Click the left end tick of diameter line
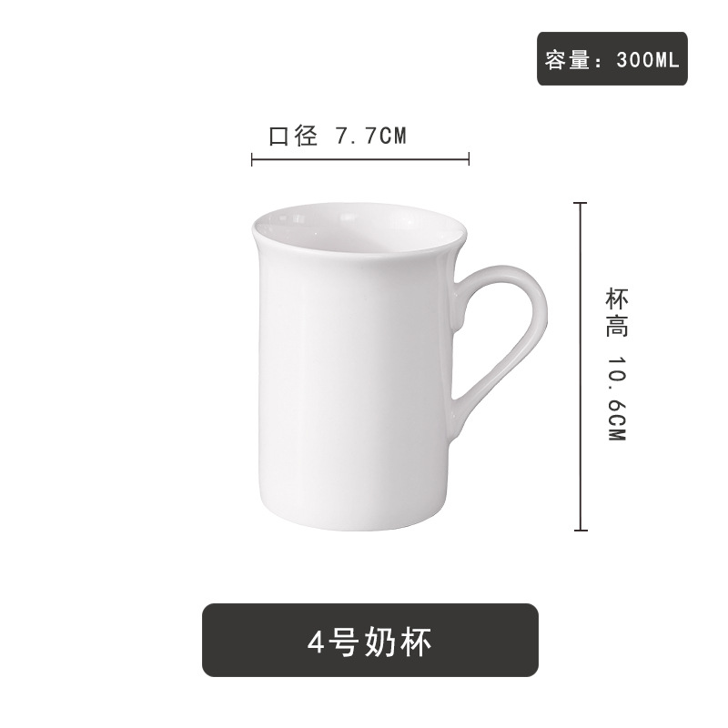Viewport: 728px width, 728px height. pyautogui.click(x=252, y=159)
